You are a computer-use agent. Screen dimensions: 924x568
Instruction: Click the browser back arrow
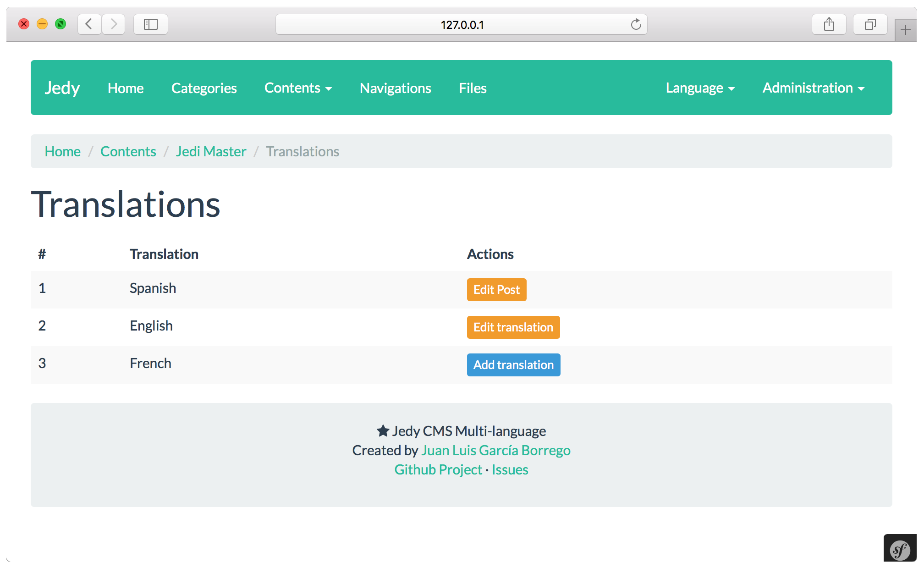[x=89, y=24]
